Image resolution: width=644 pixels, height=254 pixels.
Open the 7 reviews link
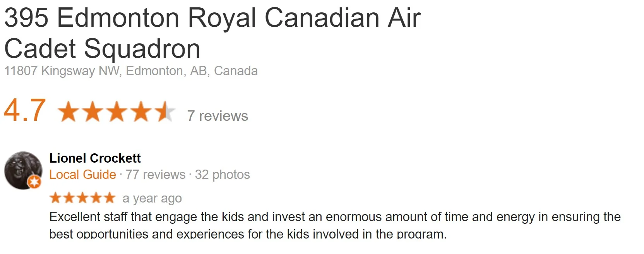coord(218,116)
